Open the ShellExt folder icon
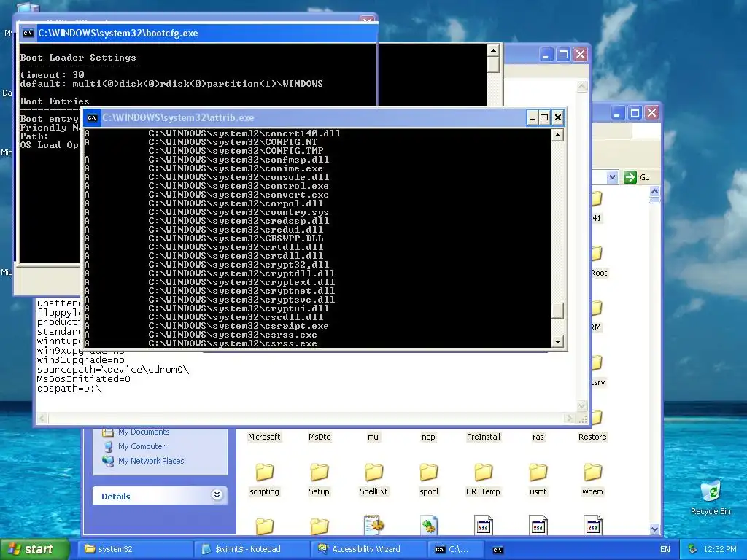Screen dimensions: 747x560 click(374, 472)
